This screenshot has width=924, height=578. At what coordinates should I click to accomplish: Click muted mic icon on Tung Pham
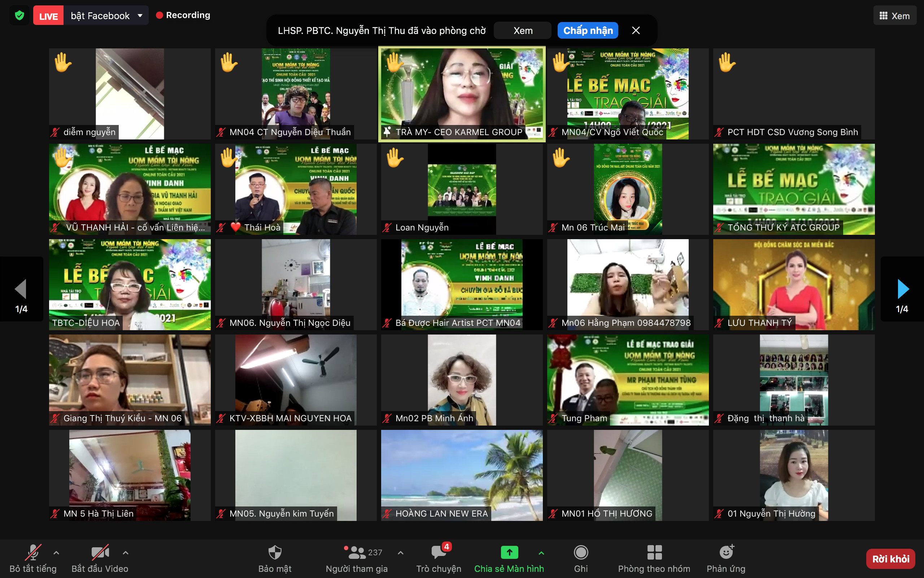click(553, 419)
